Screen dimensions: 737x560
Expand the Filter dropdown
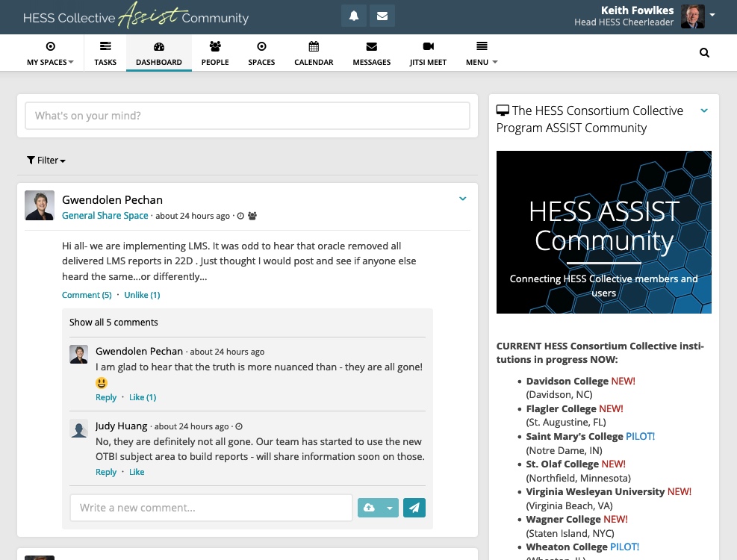46,161
